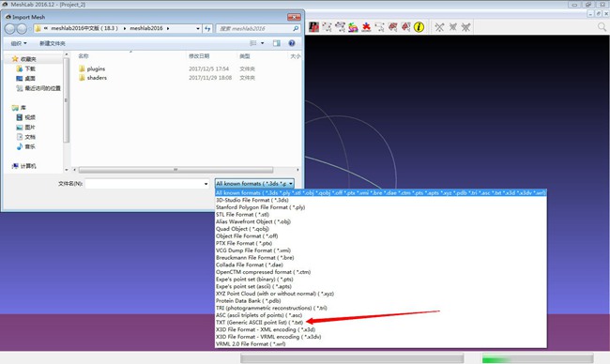Open the 组织 organize dropdown
610x364 pixels.
click(19, 43)
